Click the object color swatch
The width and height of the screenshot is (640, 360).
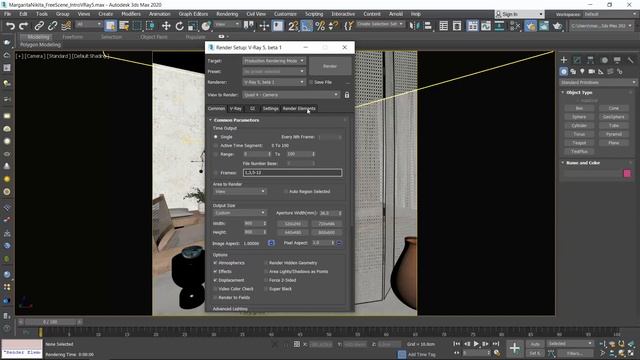click(x=627, y=173)
